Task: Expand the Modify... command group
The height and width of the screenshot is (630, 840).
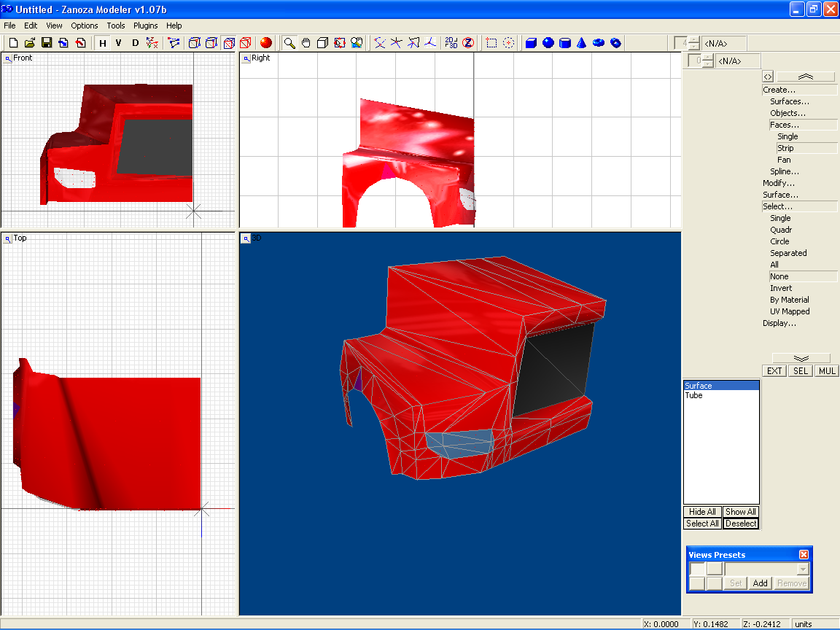Action: pyautogui.click(x=779, y=183)
